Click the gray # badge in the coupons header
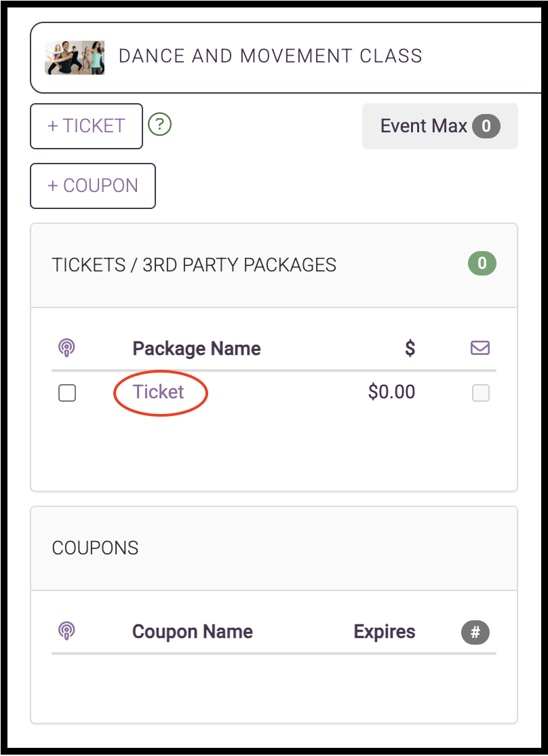The height and width of the screenshot is (756, 548). [x=475, y=632]
